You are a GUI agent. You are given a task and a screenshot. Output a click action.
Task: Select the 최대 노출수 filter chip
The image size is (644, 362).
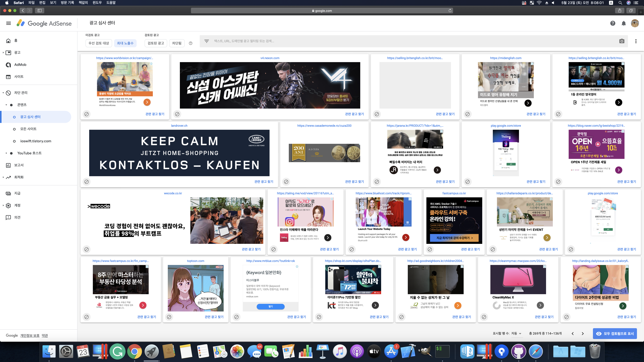125,43
